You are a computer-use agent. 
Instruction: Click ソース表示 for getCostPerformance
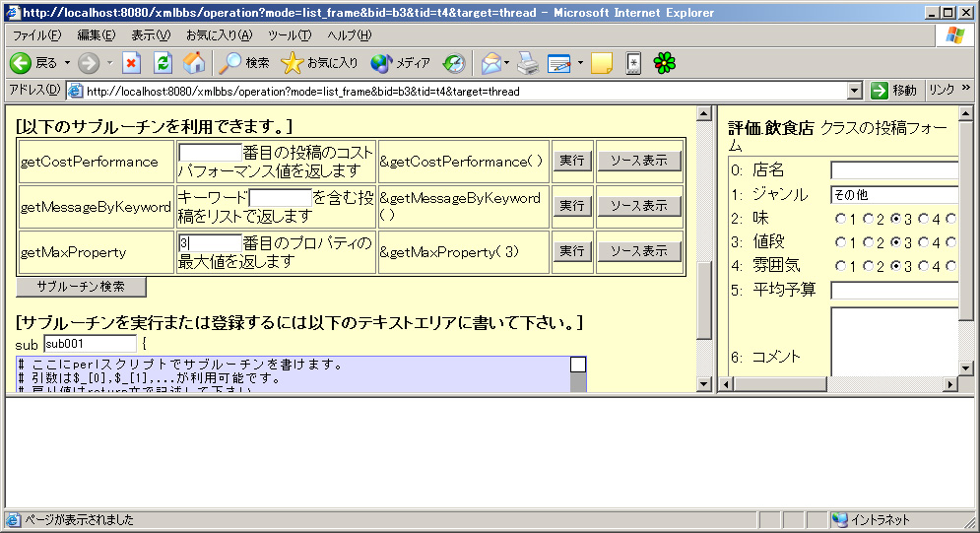pyautogui.click(x=639, y=161)
